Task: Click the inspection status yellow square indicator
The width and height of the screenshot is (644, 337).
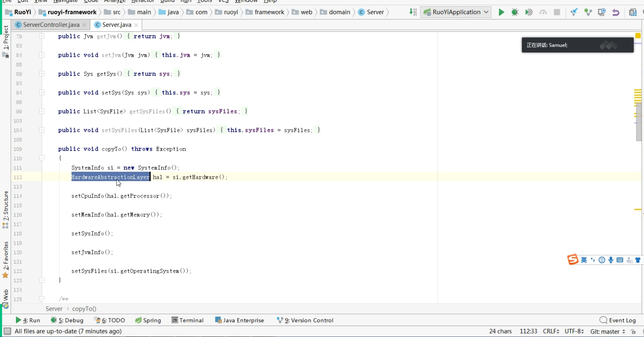Action: coord(638,36)
